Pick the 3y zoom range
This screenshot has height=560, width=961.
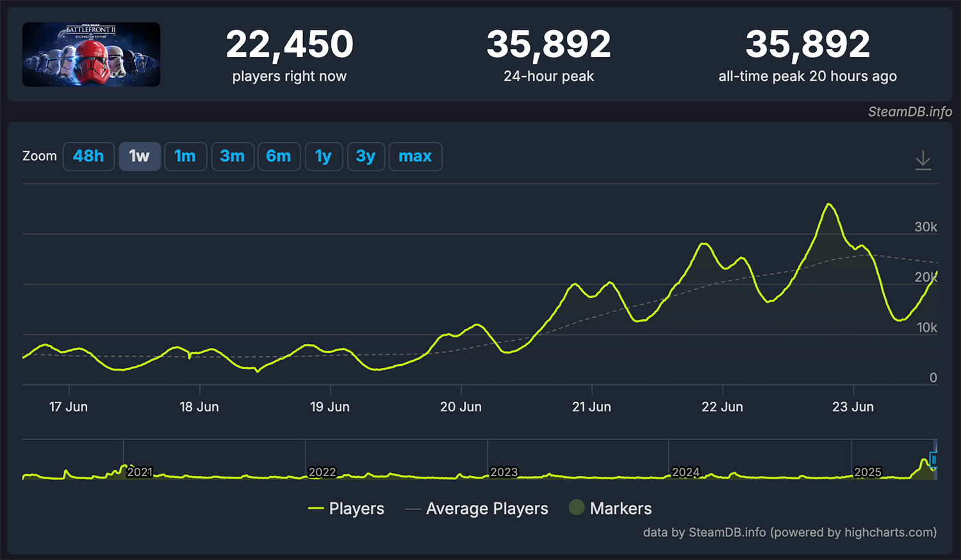[x=366, y=156]
